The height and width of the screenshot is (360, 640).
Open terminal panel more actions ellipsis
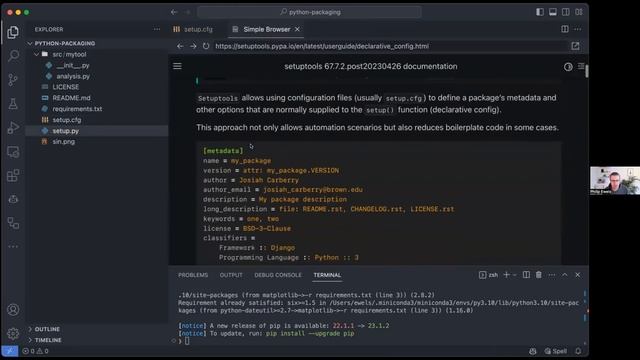pyautogui.click(x=552, y=275)
